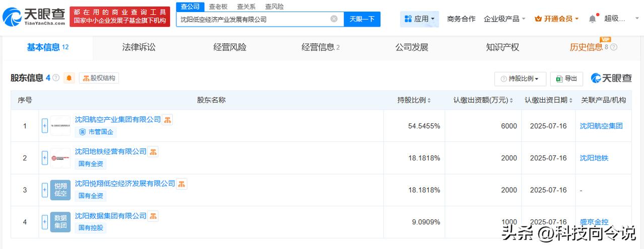Clear the search box with the X icon
Viewport: 644px width, 249px height.
pos(334,19)
